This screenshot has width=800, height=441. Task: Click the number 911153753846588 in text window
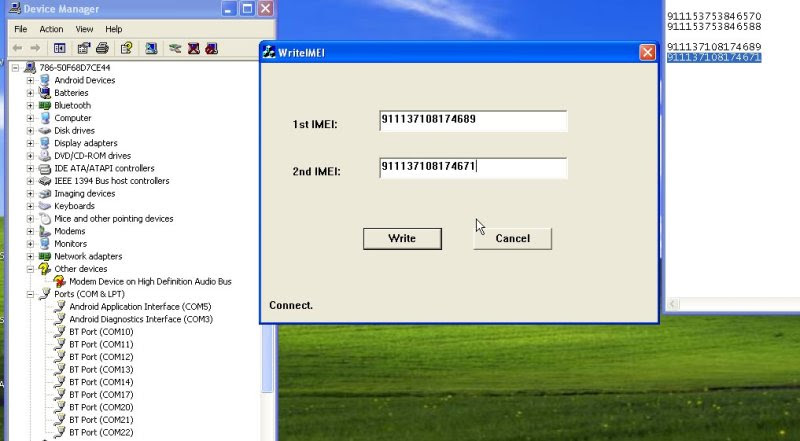(714, 27)
